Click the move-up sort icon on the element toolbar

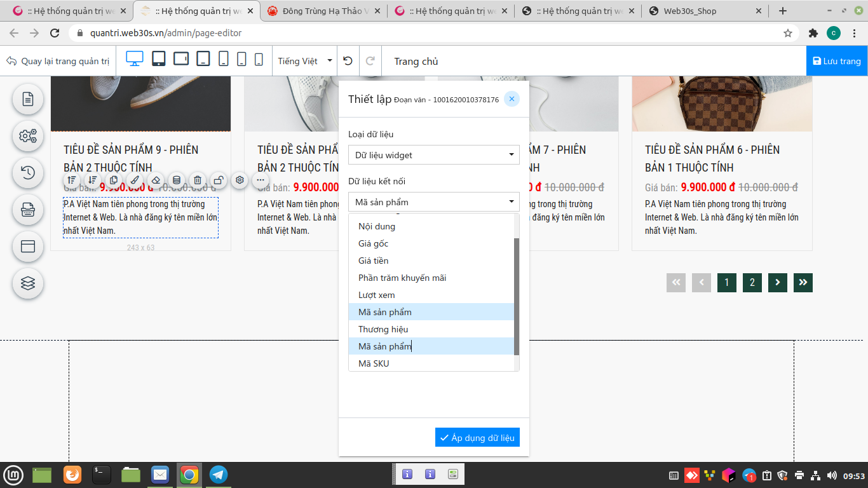pos(72,180)
